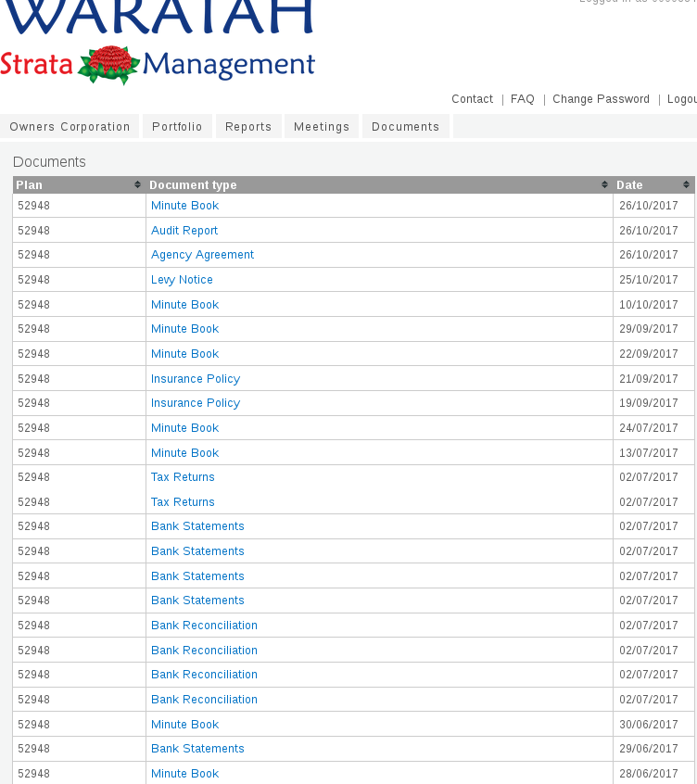Open Insurance Policy dated 21/09/2017
Image resolution: width=697 pixels, height=784 pixels.
click(x=196, y=379)
